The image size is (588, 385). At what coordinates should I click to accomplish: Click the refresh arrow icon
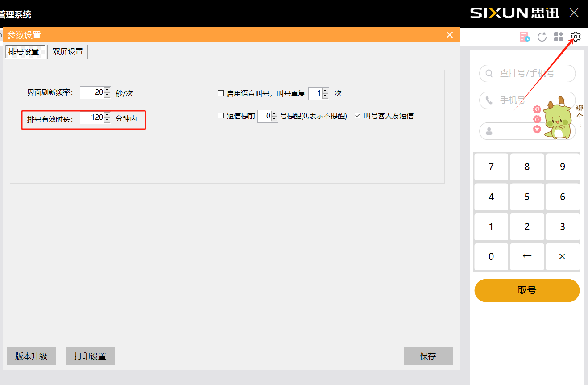pyautogui.click(x=542, y=37)
